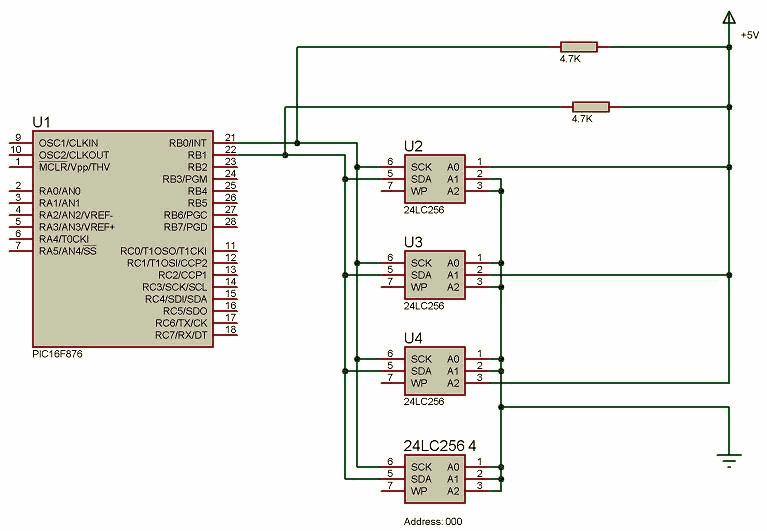Click the RA3/AN3/VREF+ pin label
The height and width of the screenshot is (531, 767).
coord(77,227)
